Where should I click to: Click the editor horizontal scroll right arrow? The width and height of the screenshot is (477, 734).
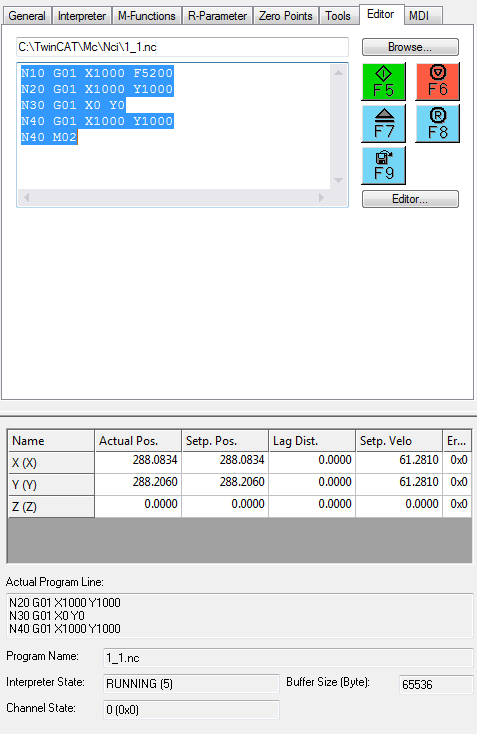coord(321,198)
